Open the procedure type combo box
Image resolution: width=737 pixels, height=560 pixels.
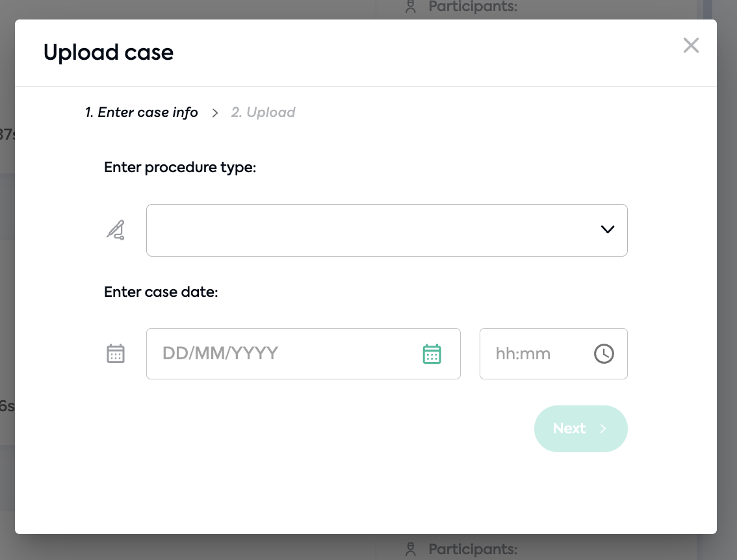[x=387, y=230]
